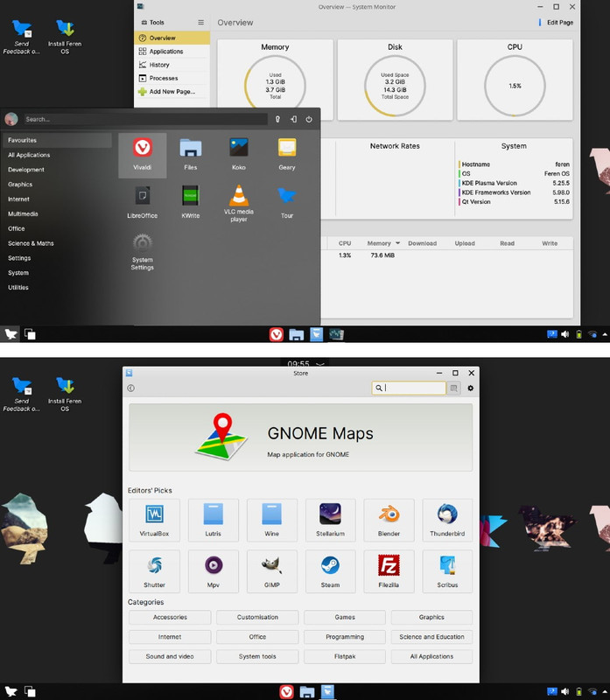
Task: Open the Mpv app tile
Action: coord(213,571)
